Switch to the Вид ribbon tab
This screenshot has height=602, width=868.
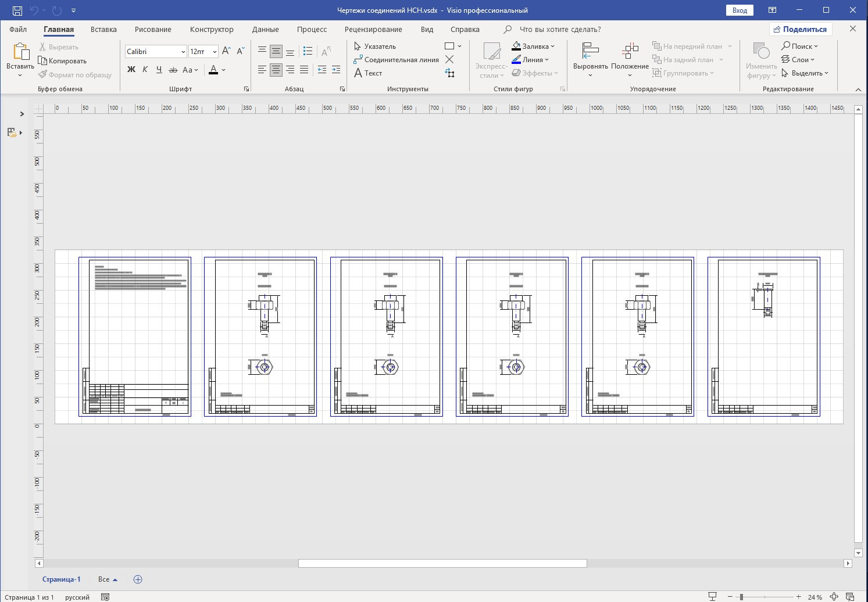427,29
